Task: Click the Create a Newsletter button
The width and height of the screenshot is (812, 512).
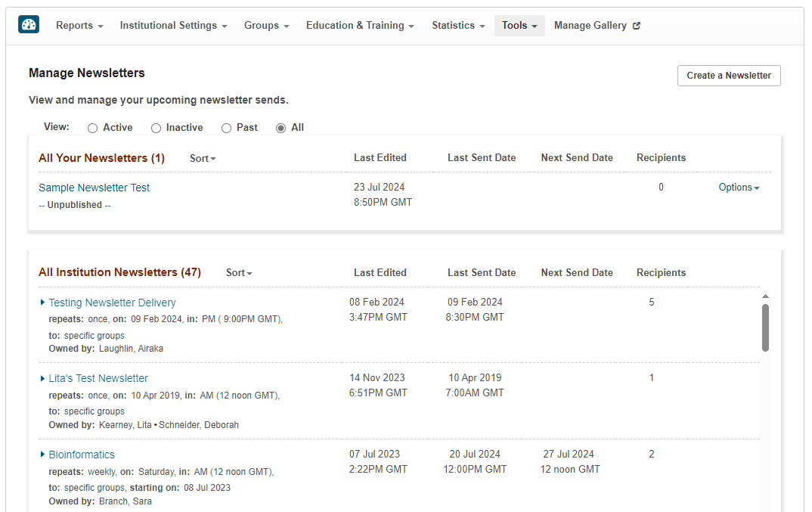Action: (729, 76)
